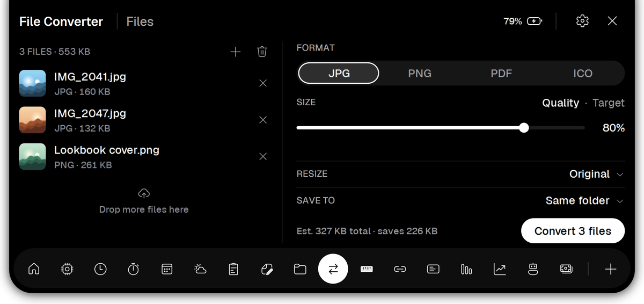644x304 pixels.
Task: Open the Files tab in header
Action: [140, 21]
